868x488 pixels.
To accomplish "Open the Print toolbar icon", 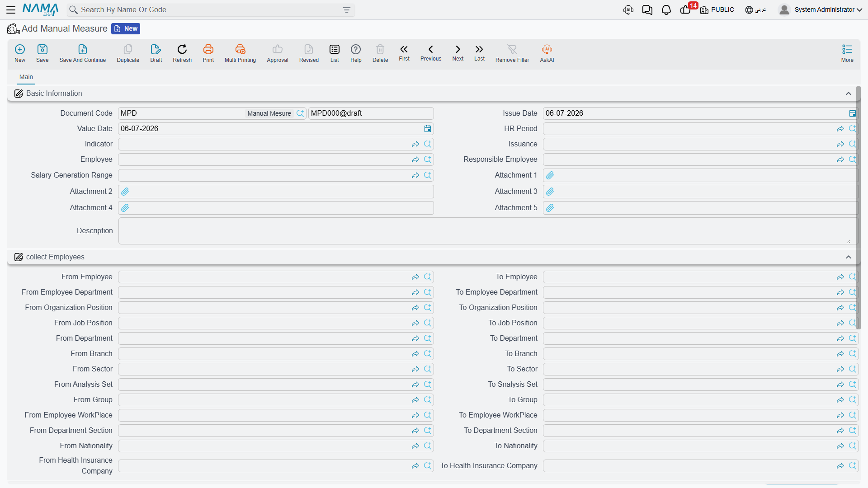I will tap(208, 49).
